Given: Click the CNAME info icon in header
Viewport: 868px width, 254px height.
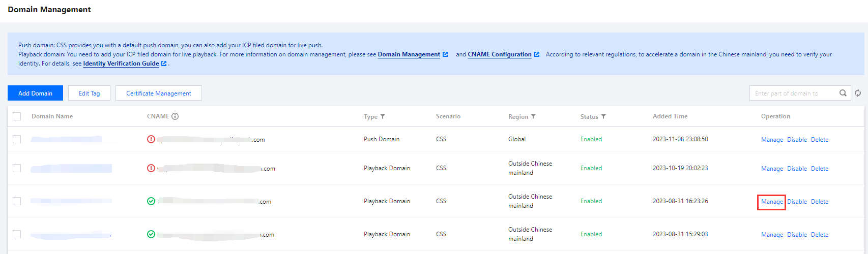Looking at the screenshot, I should (x=175, y=116).
